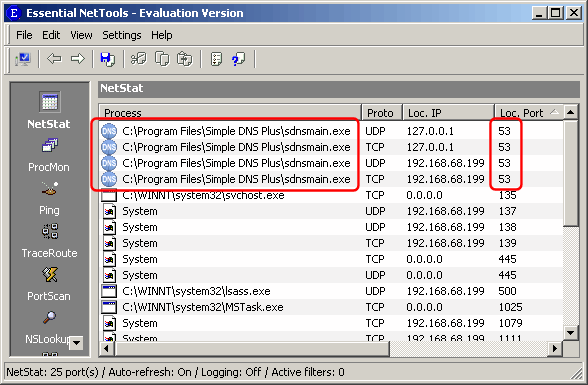The width and height of the screenshot is (588, 385).
Task: Click list scroll down arrow
Action: point(571,332)
